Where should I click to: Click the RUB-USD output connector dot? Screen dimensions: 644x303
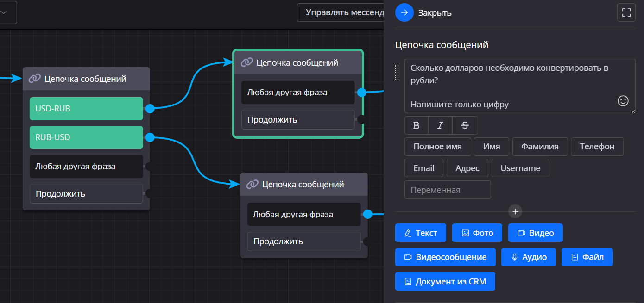click(150, 137)
